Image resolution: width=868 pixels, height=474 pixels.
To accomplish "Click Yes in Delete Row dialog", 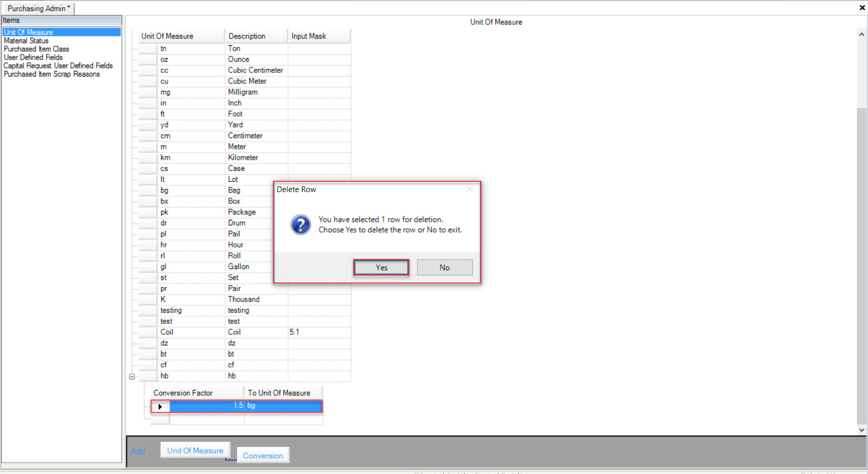I will pyautogui.click(x=381, y=268).
